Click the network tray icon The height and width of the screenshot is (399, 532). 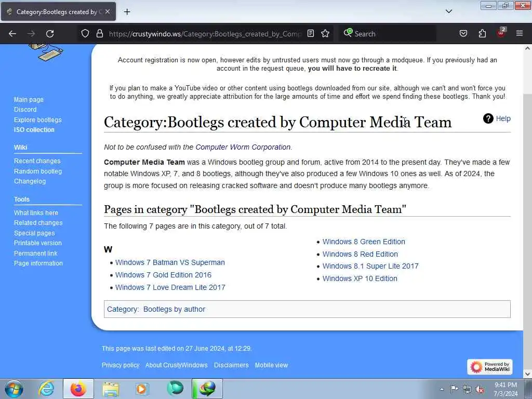tap(467, 389)
